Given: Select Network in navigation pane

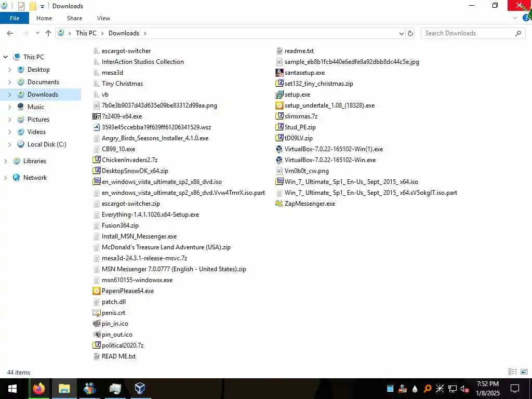Looking at the screenshot, I should tap(35, 178).
